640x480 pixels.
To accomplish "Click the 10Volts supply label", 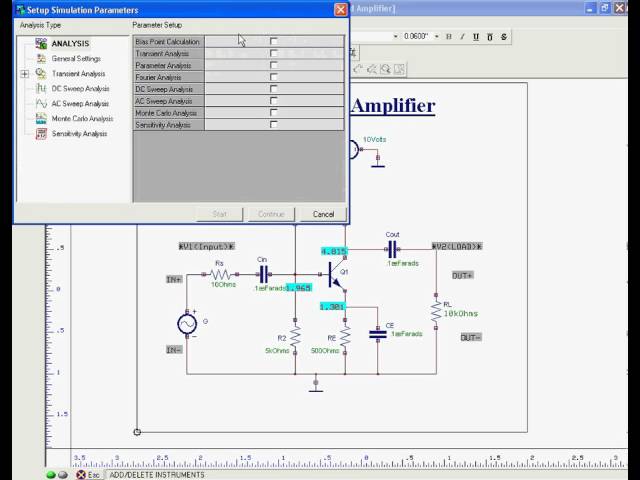I will tap(375, 140).
